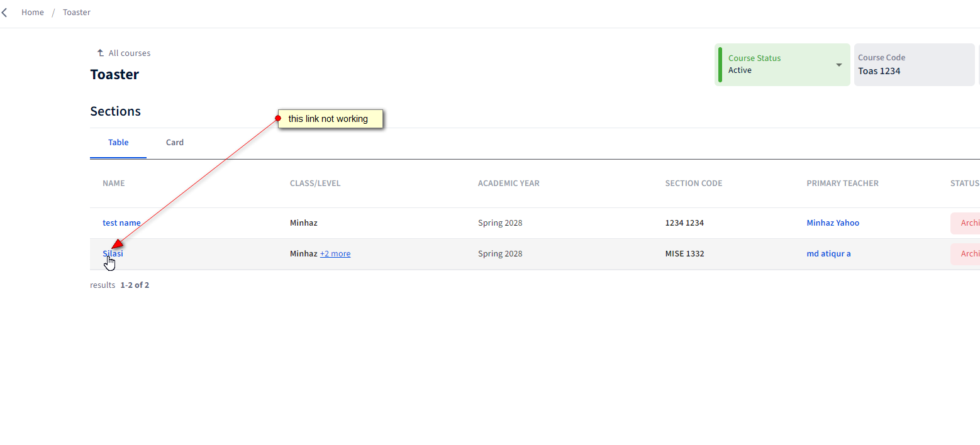Click the Course Code field
This screenshot has width=980, height=445.
point(913,65)
